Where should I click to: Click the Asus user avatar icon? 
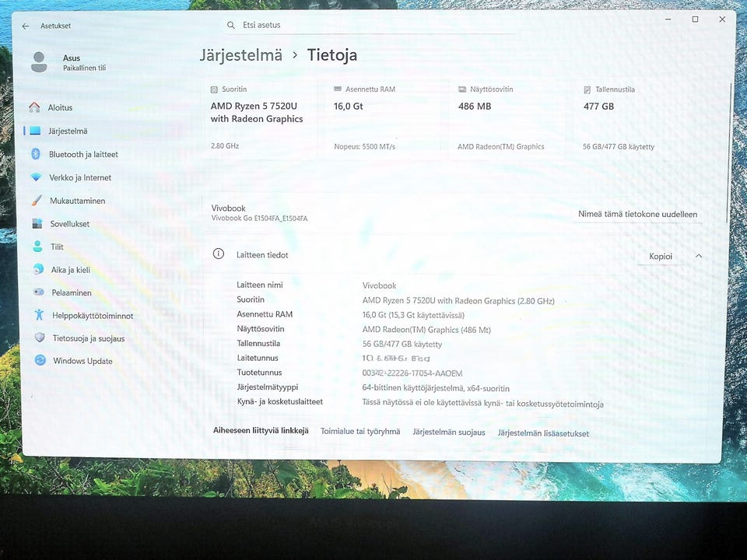(39, 62)
